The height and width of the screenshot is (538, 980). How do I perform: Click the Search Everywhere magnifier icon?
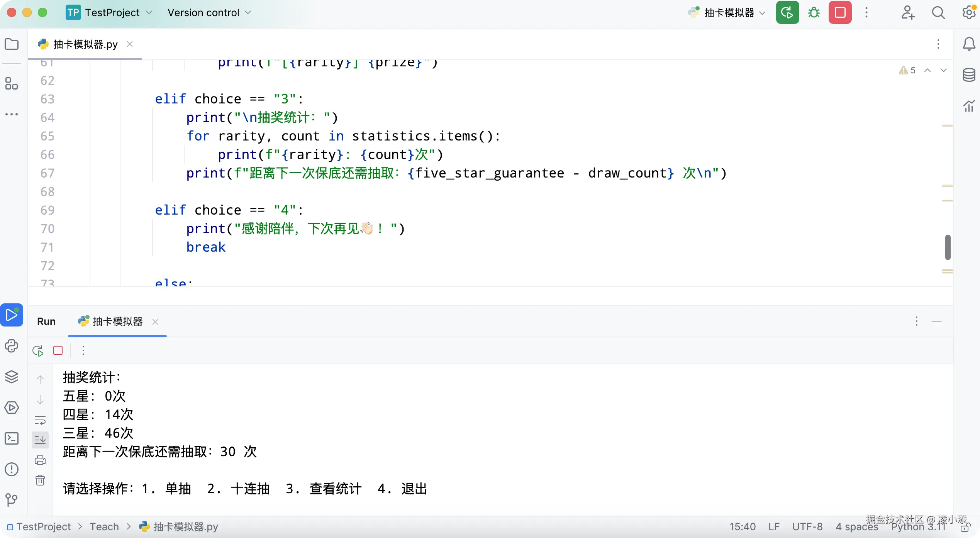[938, 13]
